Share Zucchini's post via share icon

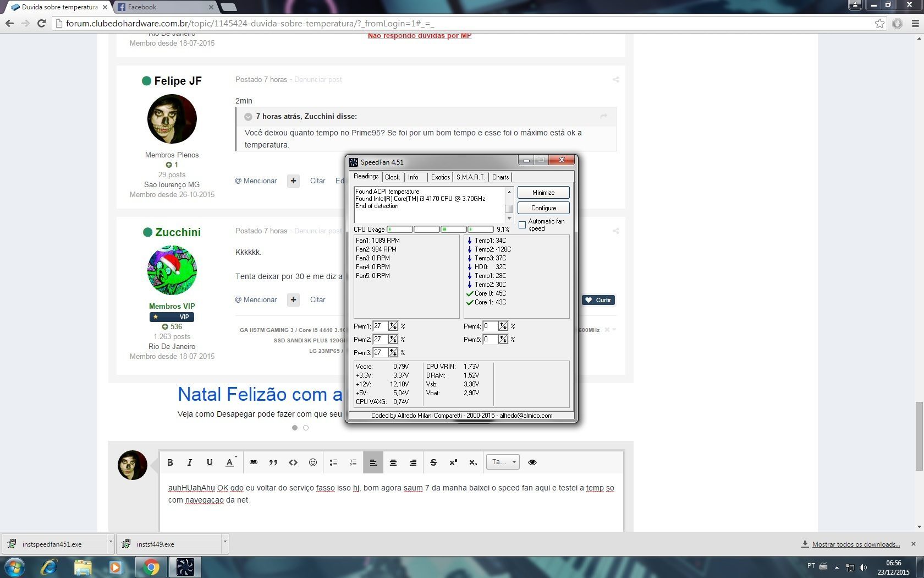point(616,231)
